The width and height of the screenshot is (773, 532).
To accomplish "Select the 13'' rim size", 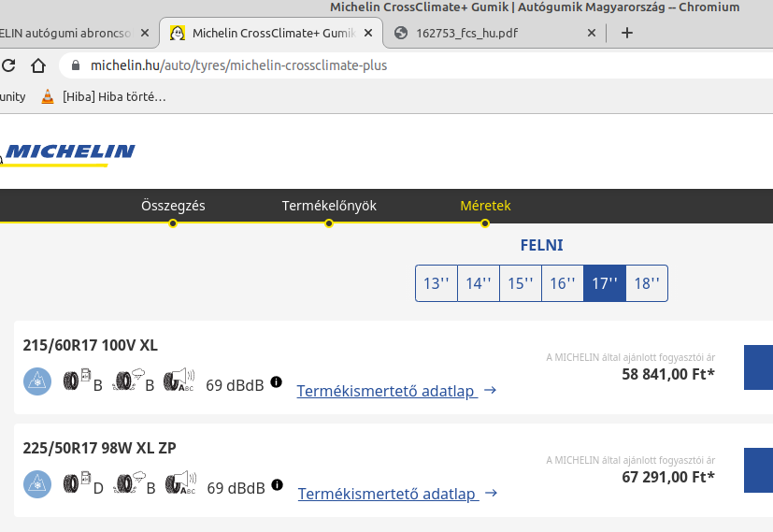I will coord(437,283).
